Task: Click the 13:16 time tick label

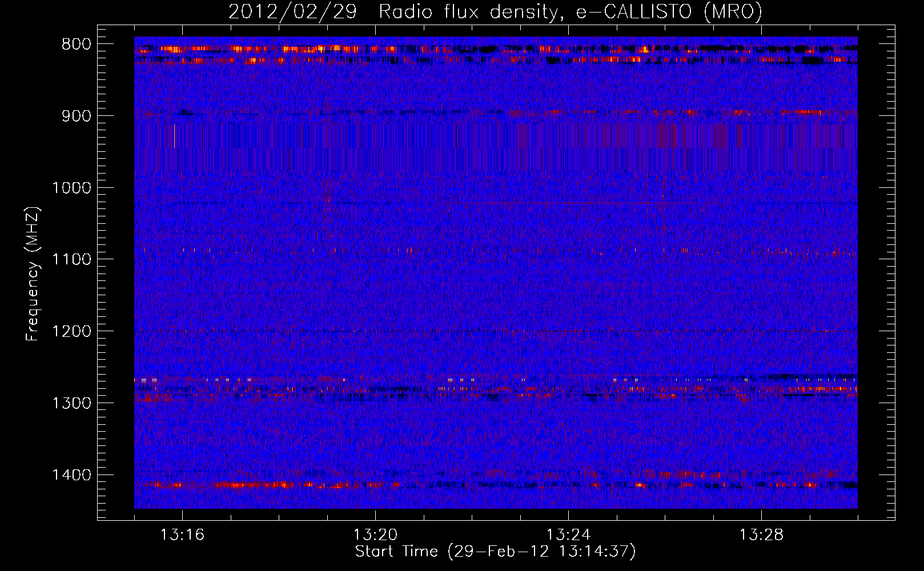Action: point(182,535)
